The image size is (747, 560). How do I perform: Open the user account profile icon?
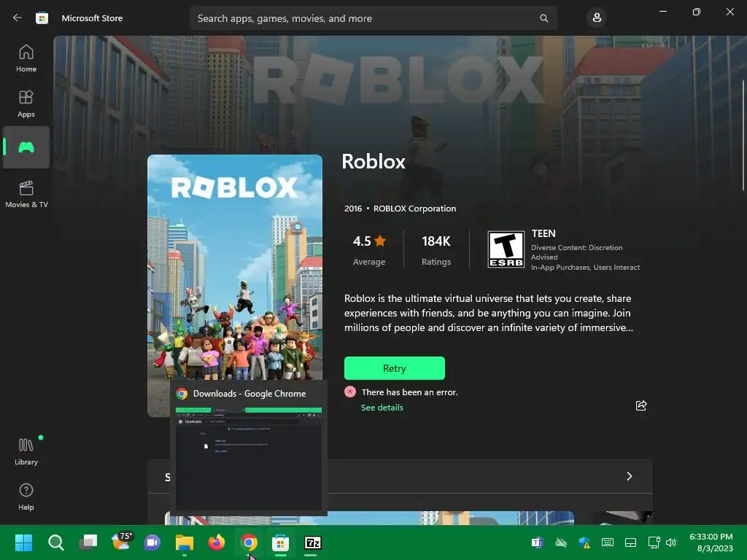597,18
